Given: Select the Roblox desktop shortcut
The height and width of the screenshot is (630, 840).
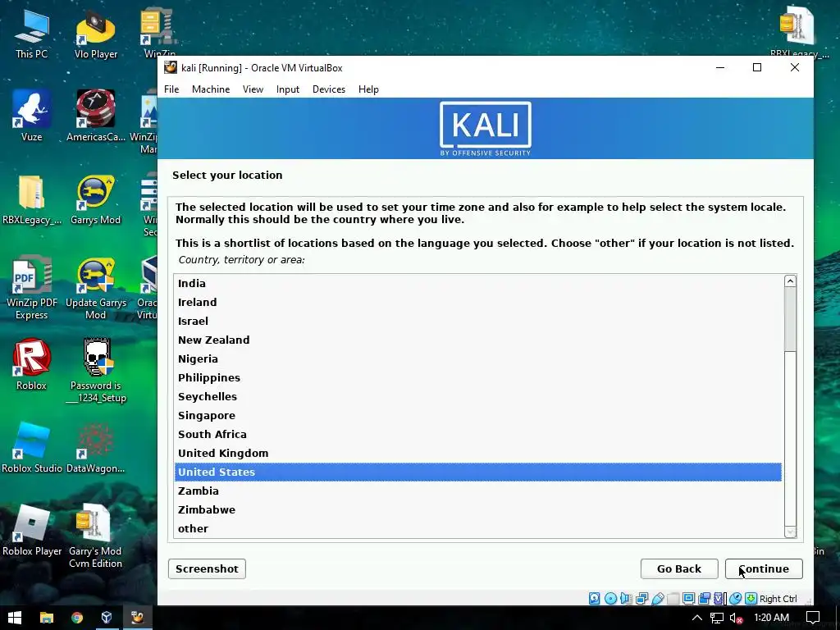Looking at the screenshot, I should tap(32, 364).
